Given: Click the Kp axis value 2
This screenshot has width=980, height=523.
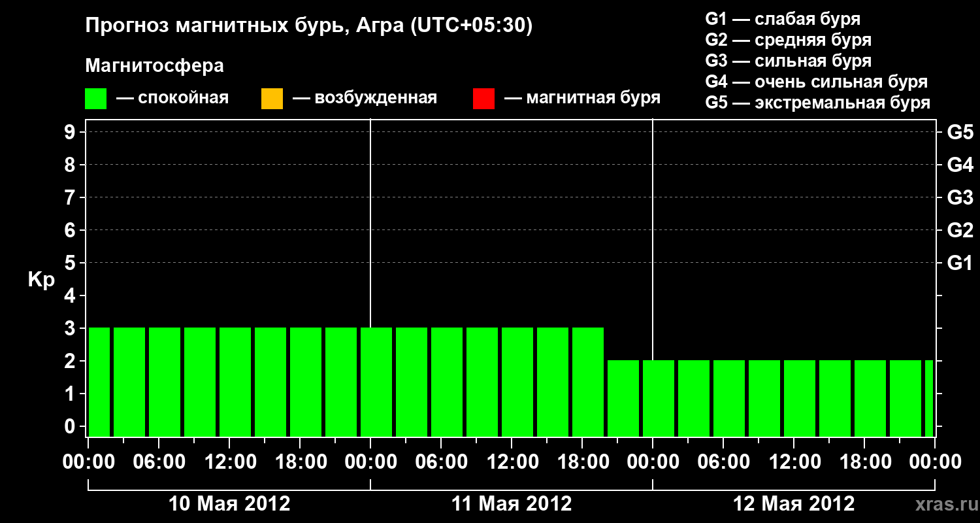Looking at the screenshot, I should 71,361.
